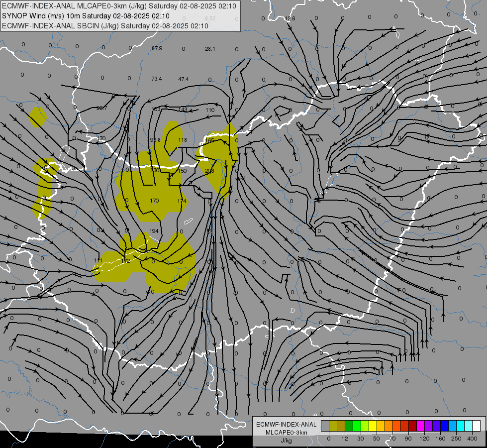
Task: Click the map value 103
Action: click(156, 109)
